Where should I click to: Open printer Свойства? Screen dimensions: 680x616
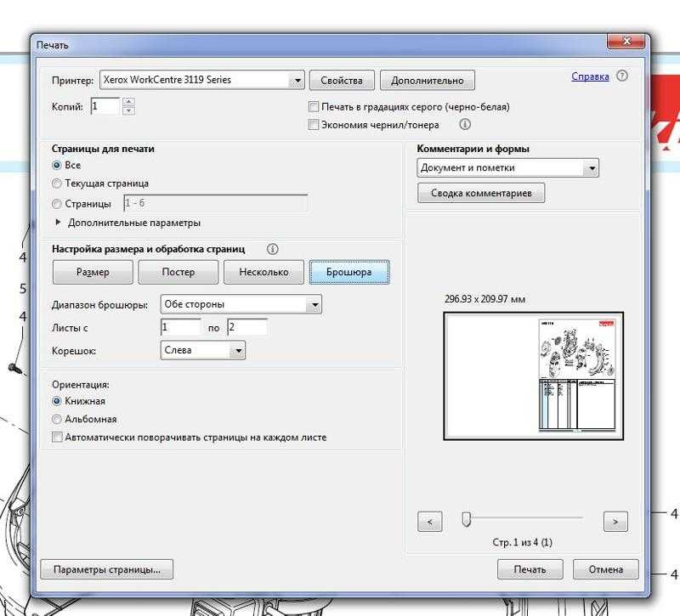[x=342, y=80]
